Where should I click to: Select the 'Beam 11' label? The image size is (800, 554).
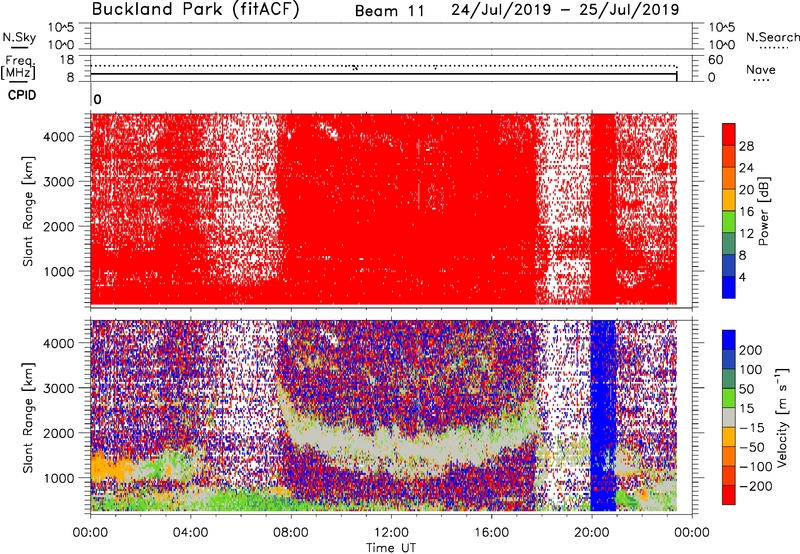tap(390, 11)
